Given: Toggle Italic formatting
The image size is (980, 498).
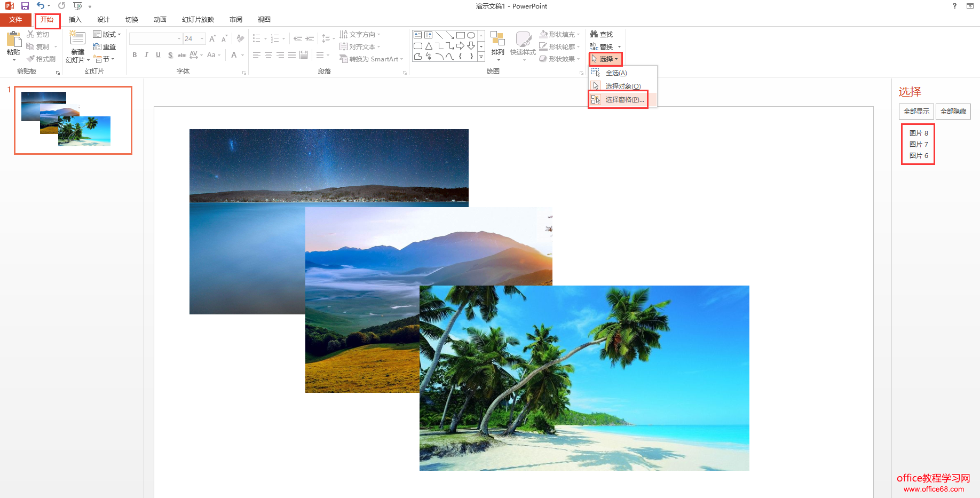Looking at the screenshot, I should 146,55.
